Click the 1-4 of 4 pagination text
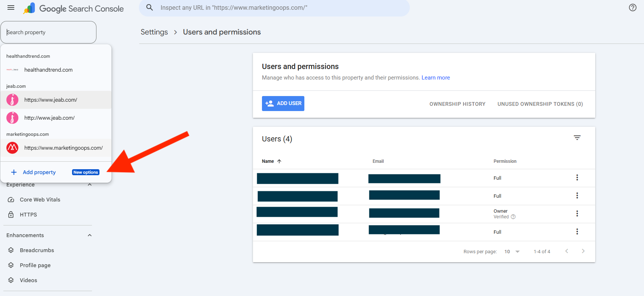 [542, 251]
